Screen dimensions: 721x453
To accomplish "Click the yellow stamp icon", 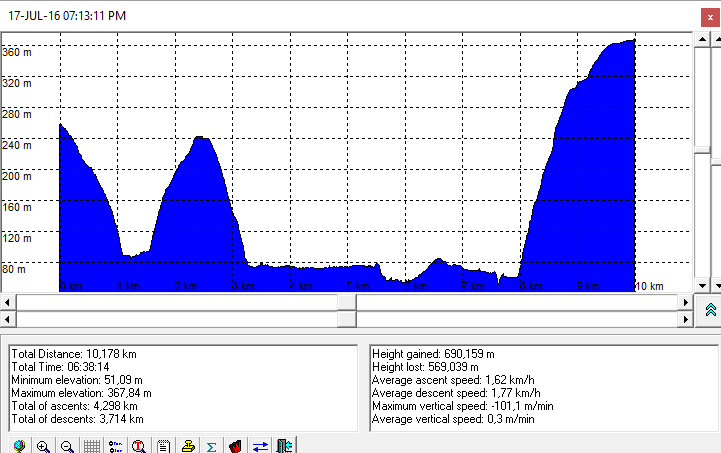I will (x=187, y=445).
